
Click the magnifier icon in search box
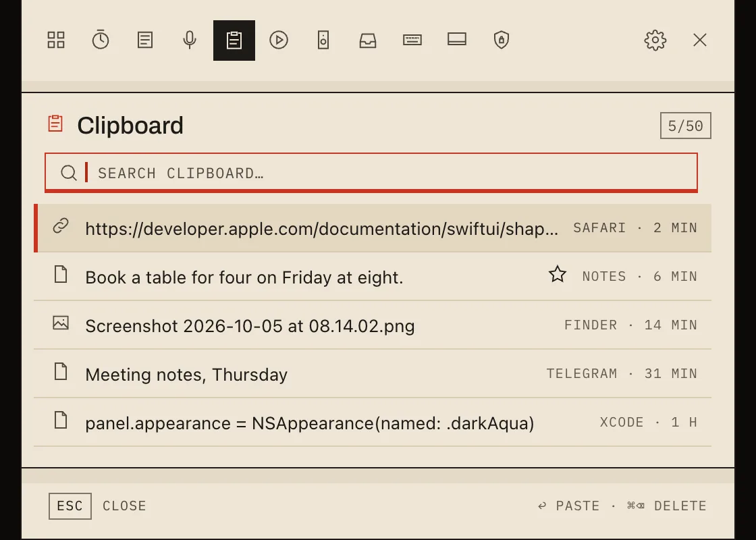point(68,173)
